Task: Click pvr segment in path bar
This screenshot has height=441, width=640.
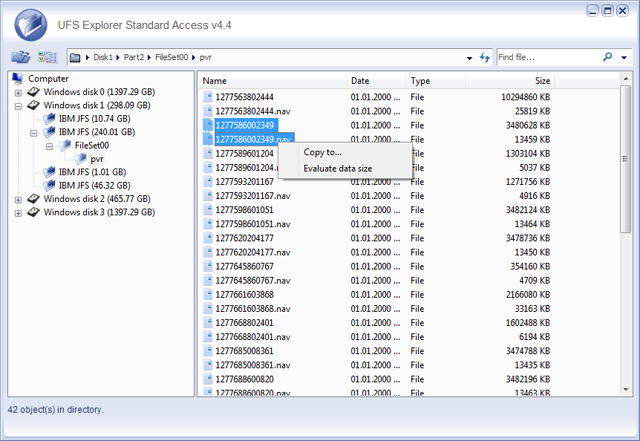Action: click(205, 57)
